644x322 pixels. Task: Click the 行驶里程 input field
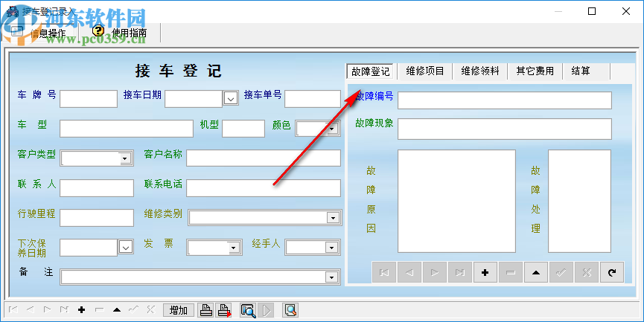click(97, 218)
